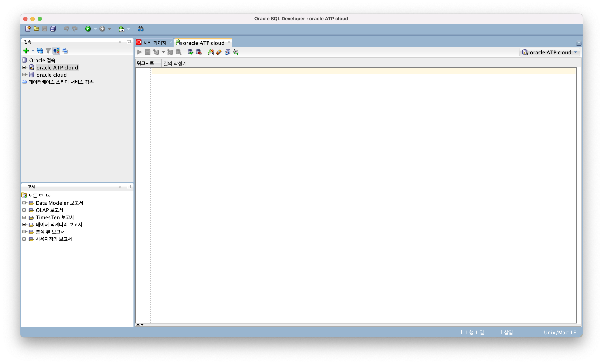The height and width of the screenshot is (364, 603).
Task: Click the binoculars Find DB Object icon
Action: pos(141,29)
